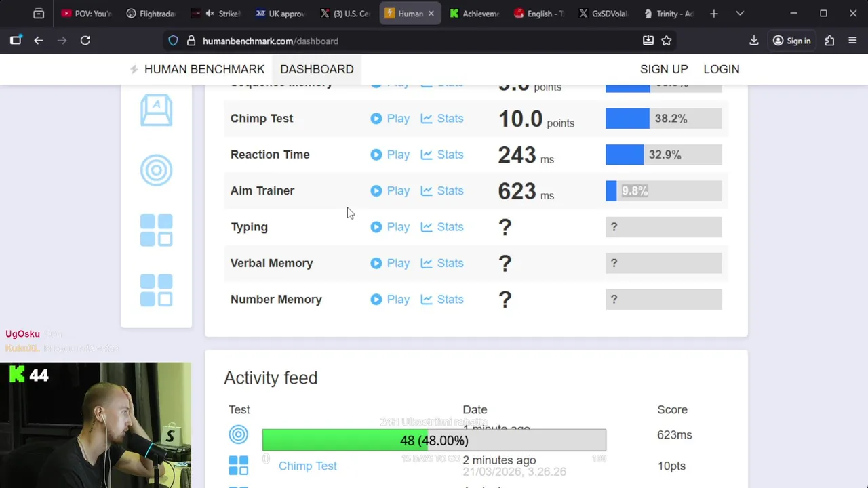Click the Aim Trainer stats chart icon
Viewport: 868px width, 488px height.
[x=427, y=190]
